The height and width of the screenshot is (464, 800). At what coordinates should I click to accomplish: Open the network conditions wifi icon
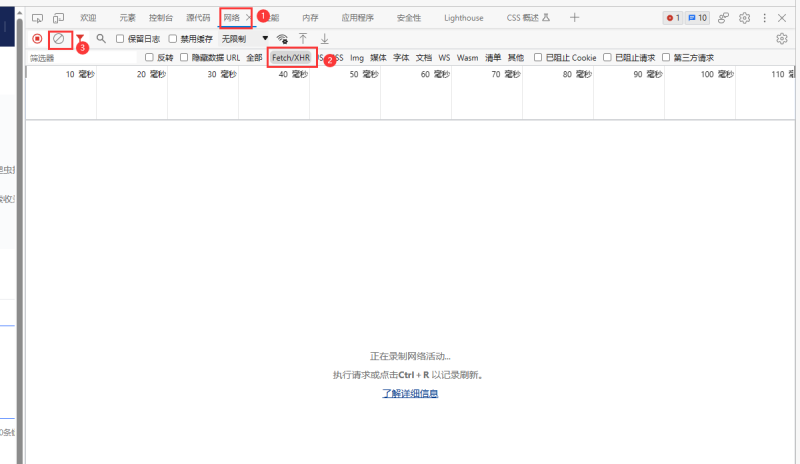282,39
